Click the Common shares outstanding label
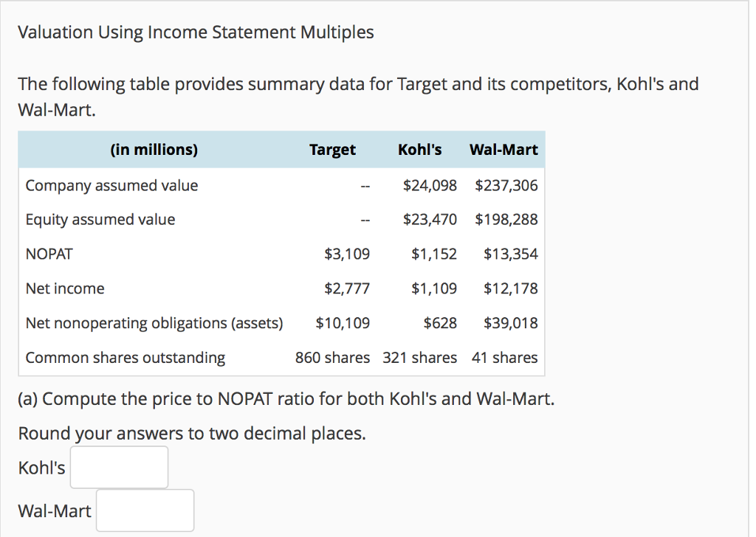This screenshot has height=537, width=756. [125, 357]
